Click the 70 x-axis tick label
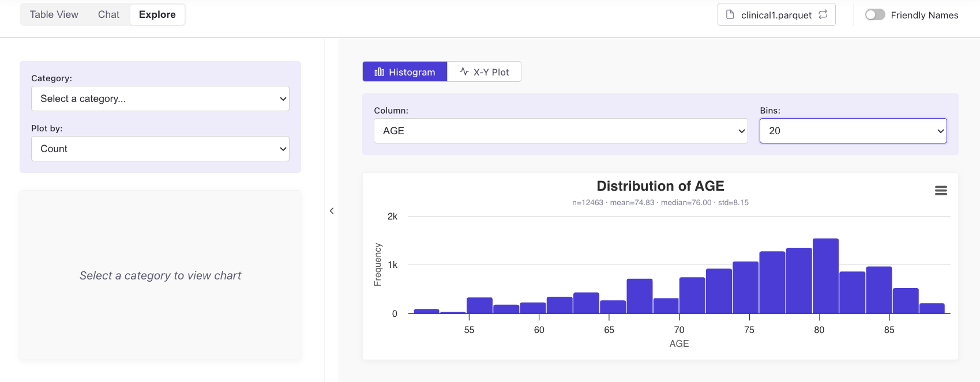 (x=679, y=330)
